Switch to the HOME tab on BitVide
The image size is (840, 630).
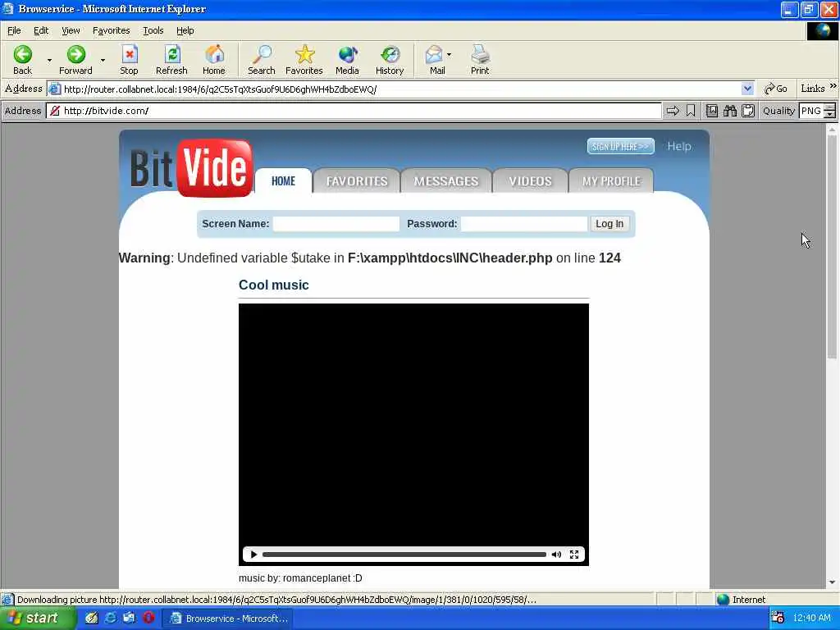283,181
